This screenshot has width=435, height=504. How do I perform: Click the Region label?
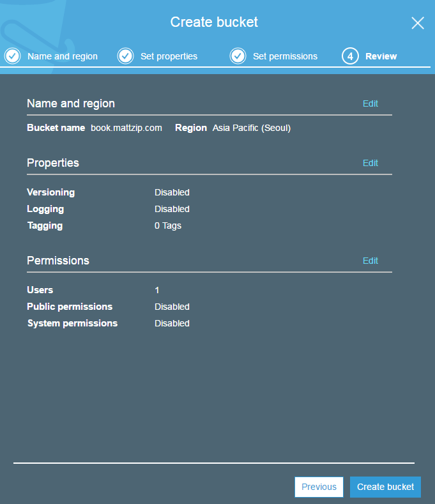coord(191,128)
